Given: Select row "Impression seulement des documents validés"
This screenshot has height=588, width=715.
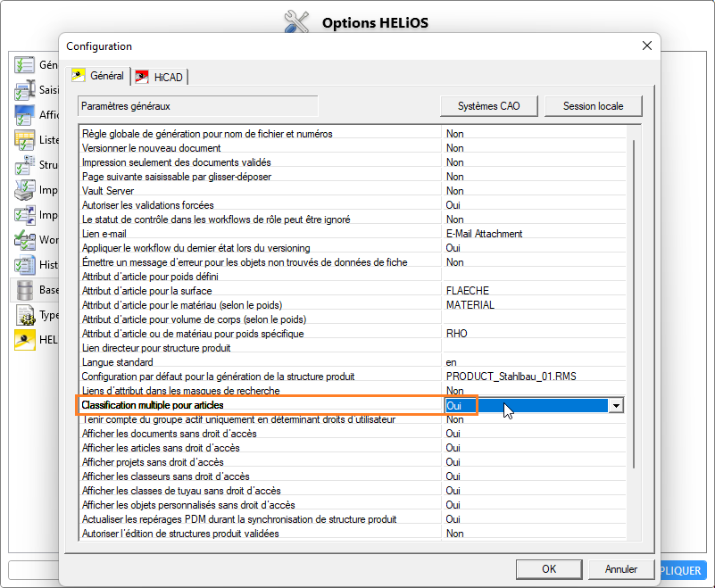Looking at the screenshot, I should [x=352, y=162].
